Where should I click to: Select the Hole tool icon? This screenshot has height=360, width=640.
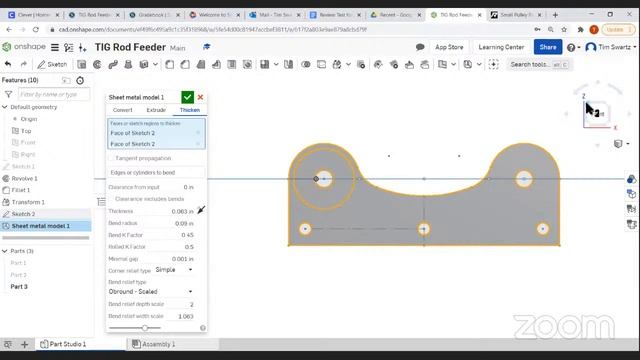(247, 64)
